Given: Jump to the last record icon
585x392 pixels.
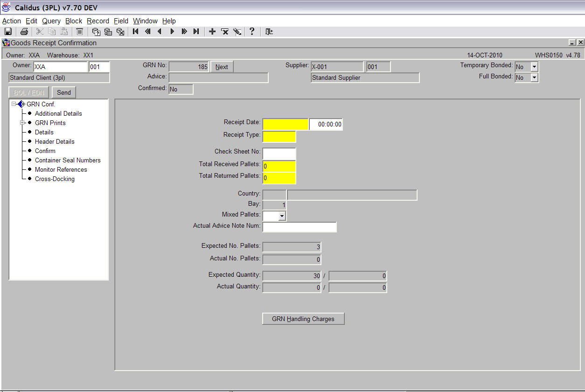Looking at the screenshot, I should point(196,32).
